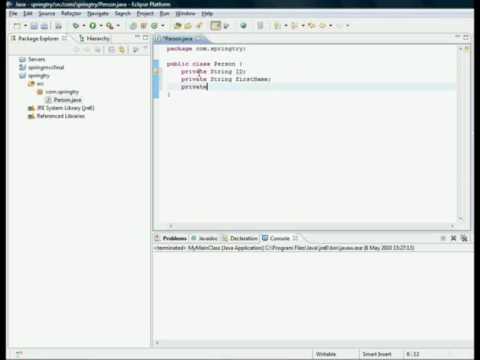Open the Project menu
Image resolution: width=480 pixels, height=360 pixels.
click(145, 14)
